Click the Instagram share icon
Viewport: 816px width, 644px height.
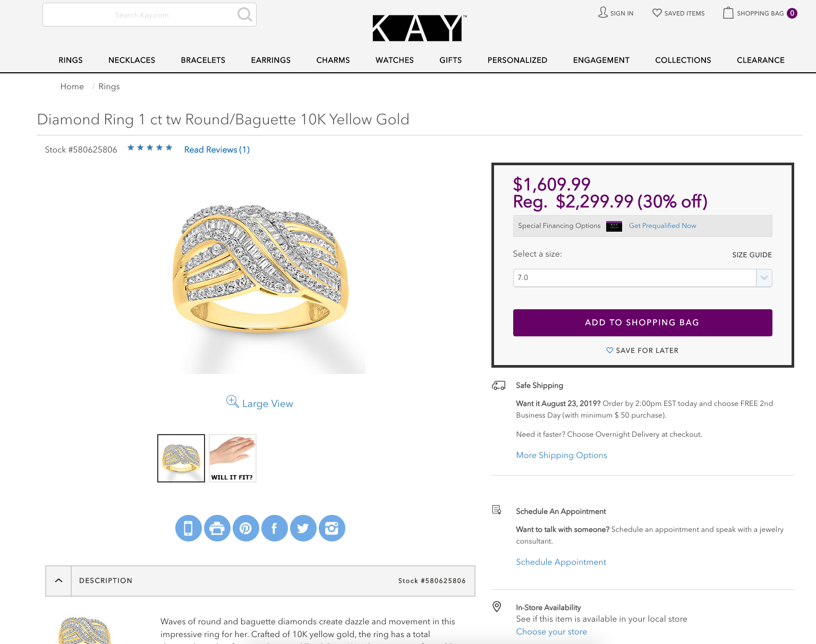[331, 528]
